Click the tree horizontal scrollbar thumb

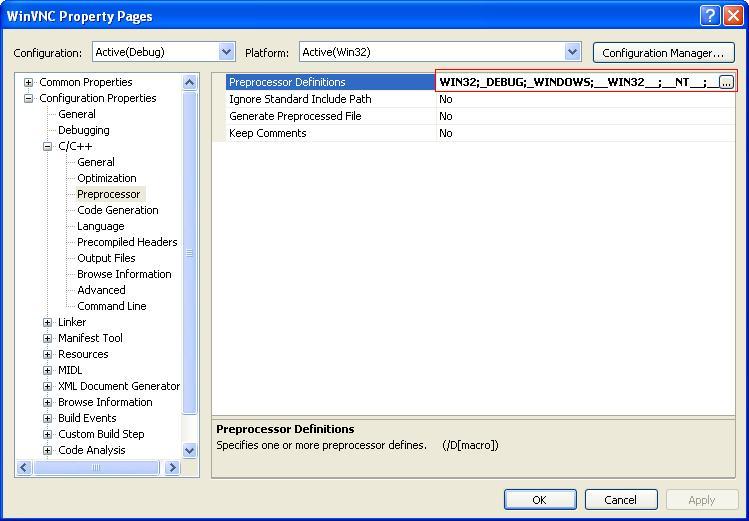[96, 468]
